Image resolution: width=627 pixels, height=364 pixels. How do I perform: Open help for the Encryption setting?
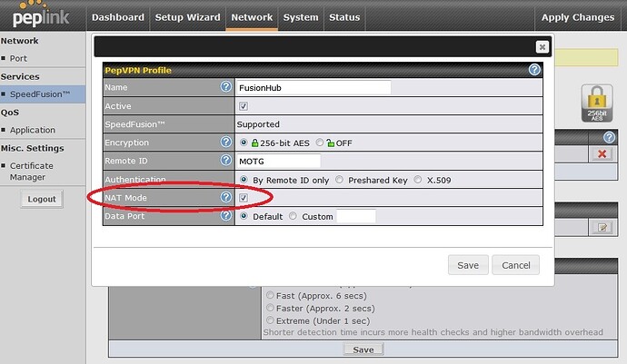[226, 142]
